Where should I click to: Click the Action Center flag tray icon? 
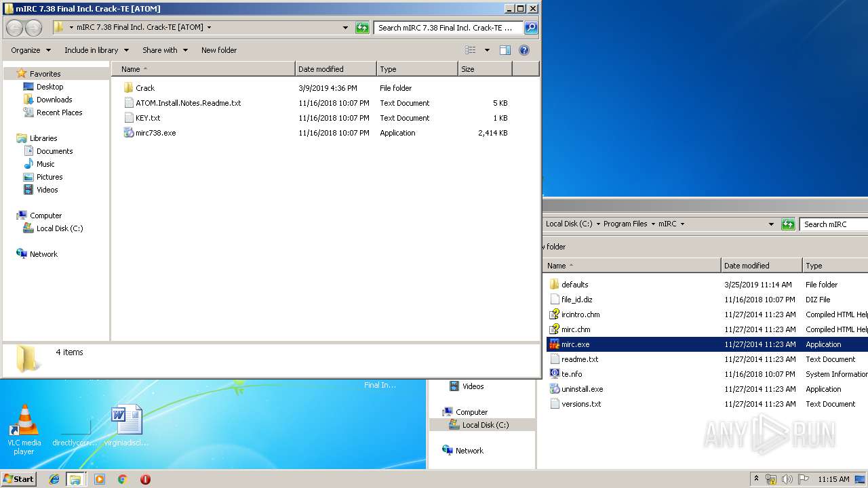point(803,479)
